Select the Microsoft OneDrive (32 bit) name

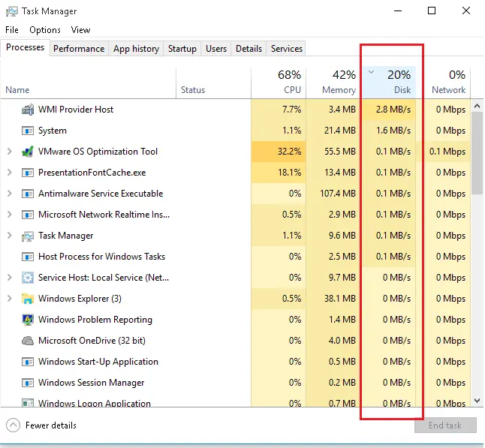(92, 341)
